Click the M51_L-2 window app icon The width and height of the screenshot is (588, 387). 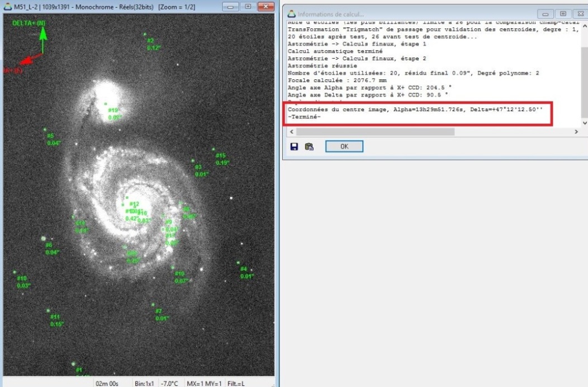[x=7, y=7]
